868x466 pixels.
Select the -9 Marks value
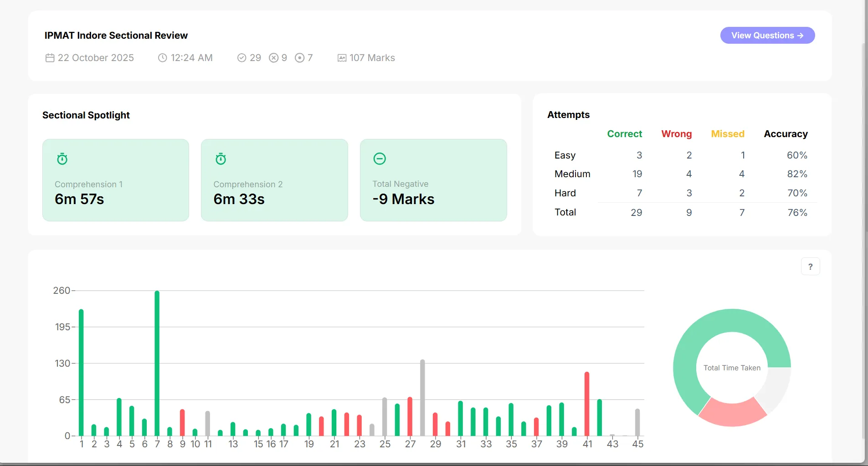(403, 199)
